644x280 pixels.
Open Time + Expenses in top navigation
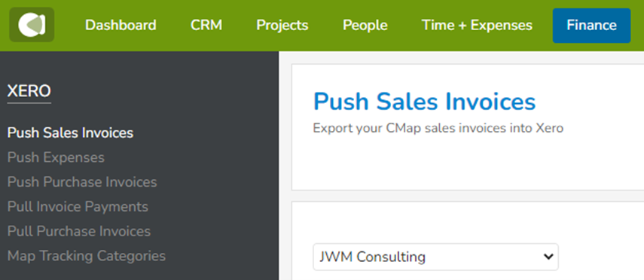click(x=477, y=26)
